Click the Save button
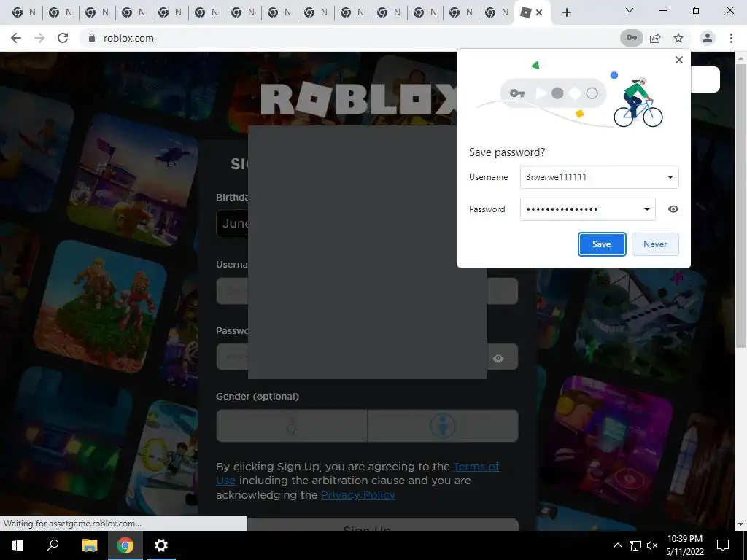The image size is (747, 560). click(602, 244)
